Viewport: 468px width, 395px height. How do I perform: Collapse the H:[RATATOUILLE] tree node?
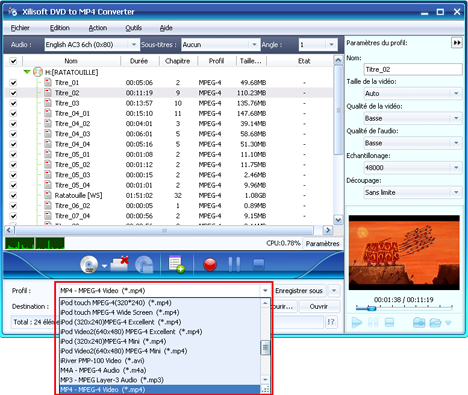[x=27, y=72]
